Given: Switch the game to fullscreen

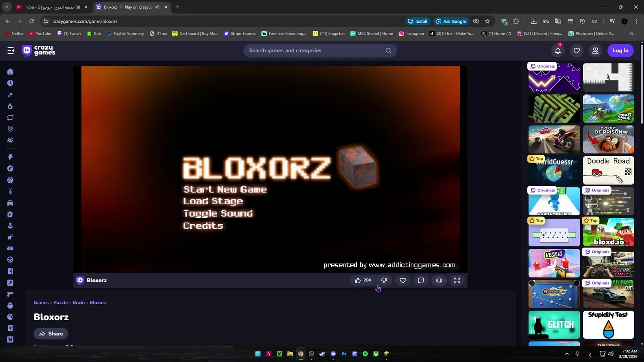Looking at the screenshot, I should [x=457, y=280].
